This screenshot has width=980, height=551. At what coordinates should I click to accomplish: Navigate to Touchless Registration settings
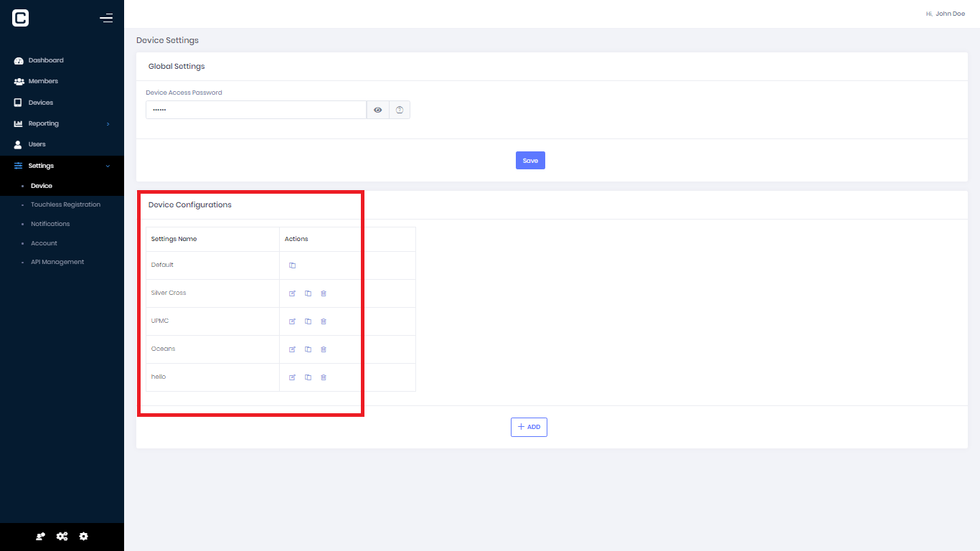tap(65, 204)
